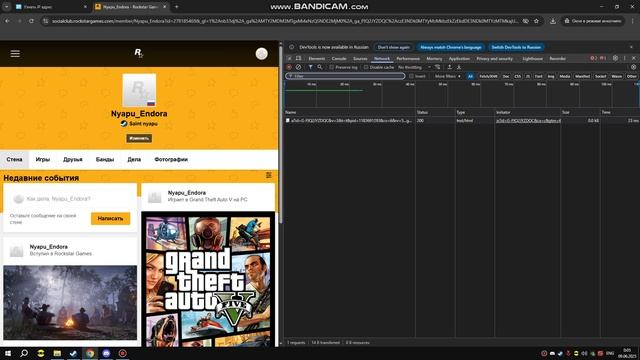This screenshot has height=360, width=640.
Task: Open the Rockstar hamburger menu
Action: pos(15,53)
